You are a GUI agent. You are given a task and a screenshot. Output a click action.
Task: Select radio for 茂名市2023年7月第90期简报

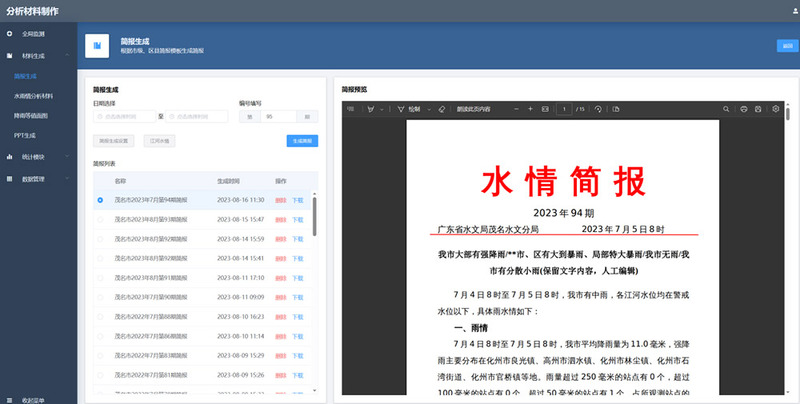coord(100,297)
